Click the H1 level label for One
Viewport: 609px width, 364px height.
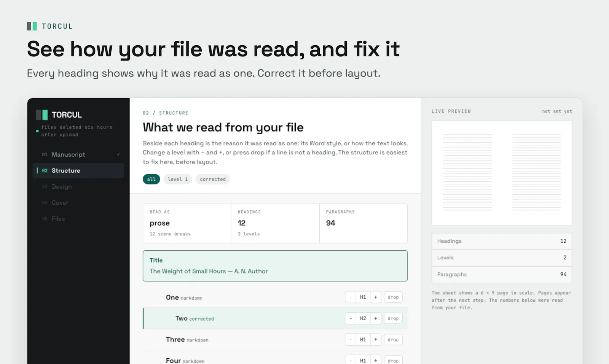point(363,297)
